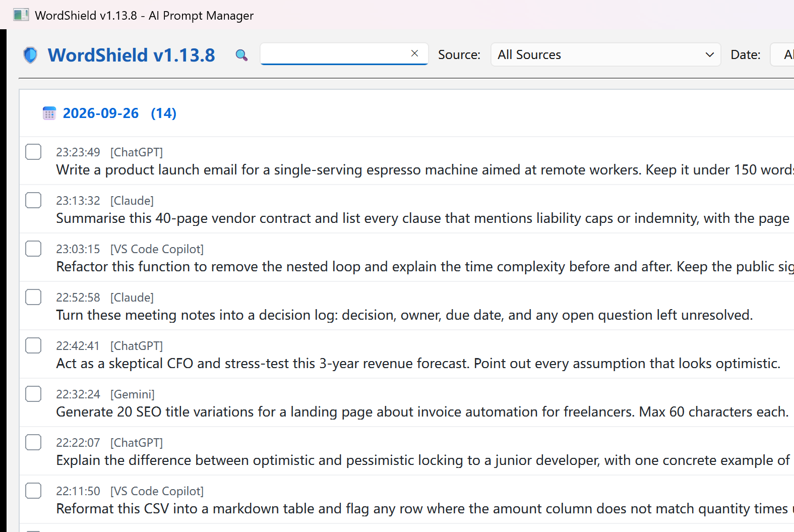Select the 20 SEO title variations prompt
The image size is (794, 532).
[406, 403]
